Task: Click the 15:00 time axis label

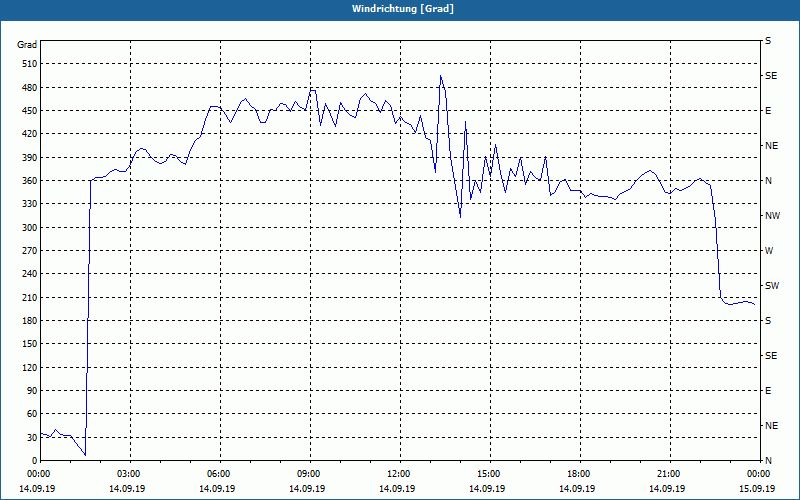Action: pos(488,474)
